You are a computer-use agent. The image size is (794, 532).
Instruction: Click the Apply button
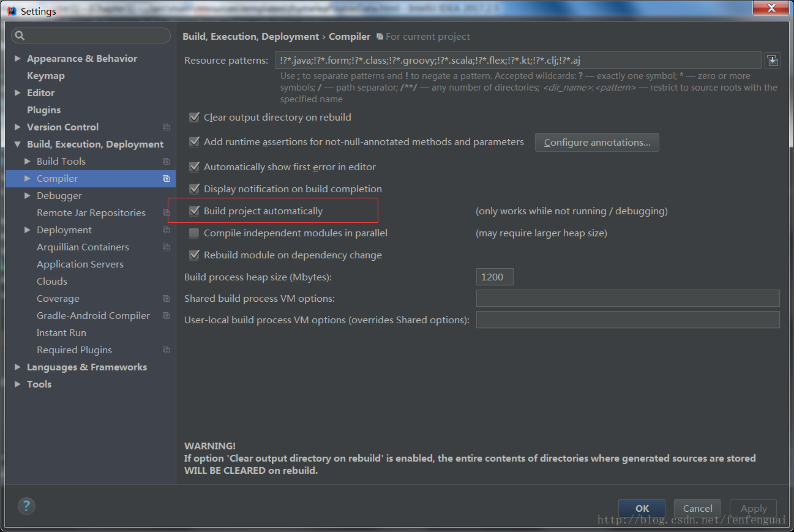[x=754, y=508]
